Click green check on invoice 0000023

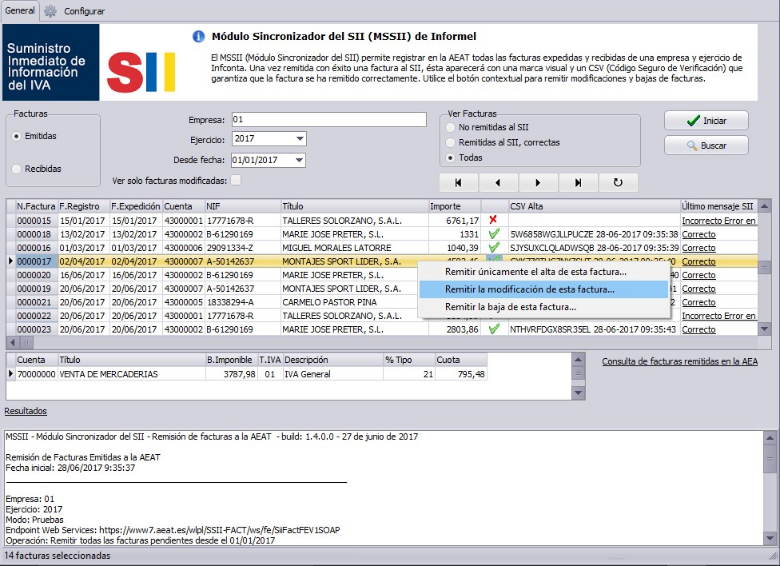[x=494, y=329]
